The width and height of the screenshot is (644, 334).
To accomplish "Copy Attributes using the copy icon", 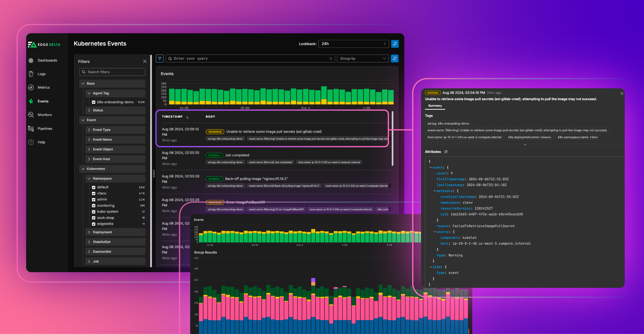I will pos(446,152).
